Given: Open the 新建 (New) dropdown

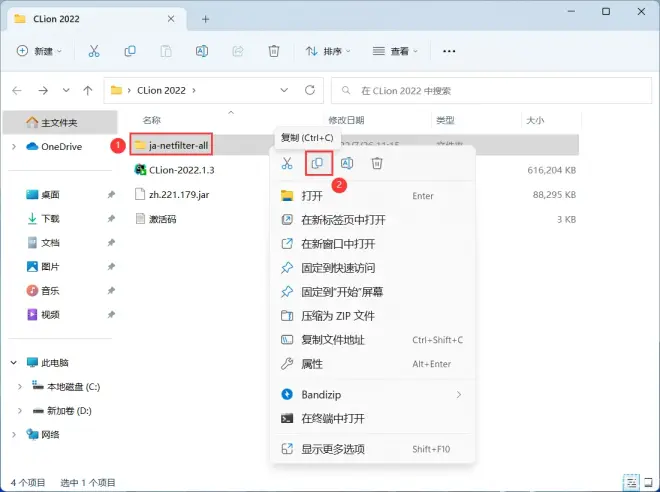Looking at the screenshot, I should click(x=39, y=51).
